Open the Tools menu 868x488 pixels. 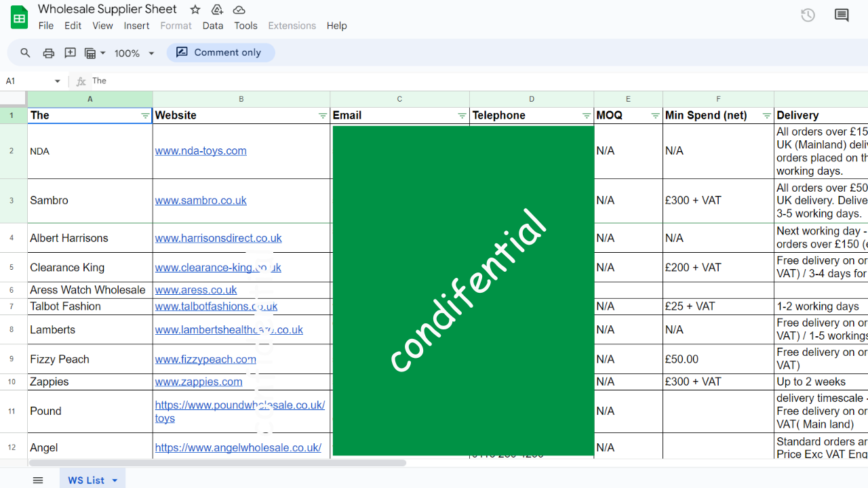245,26
